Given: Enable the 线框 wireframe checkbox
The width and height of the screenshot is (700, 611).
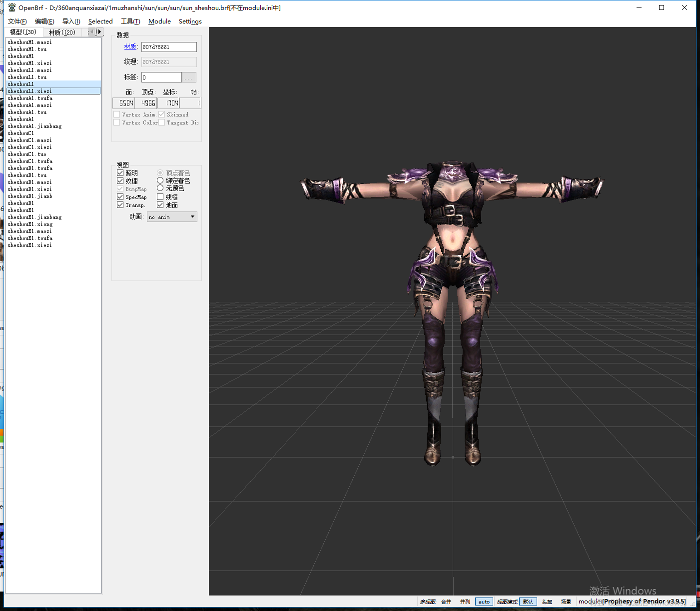Looking at the screenshot, I should click(160, 197).
